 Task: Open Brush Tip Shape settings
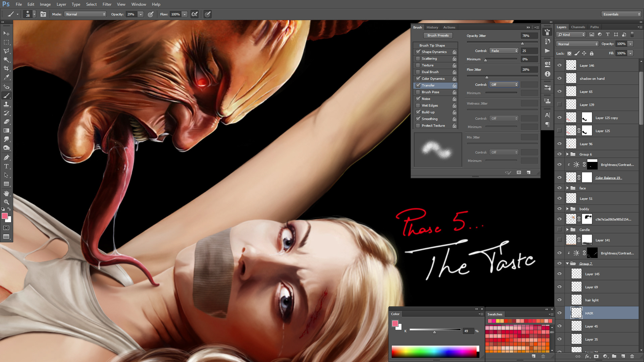tap(432, 46)
